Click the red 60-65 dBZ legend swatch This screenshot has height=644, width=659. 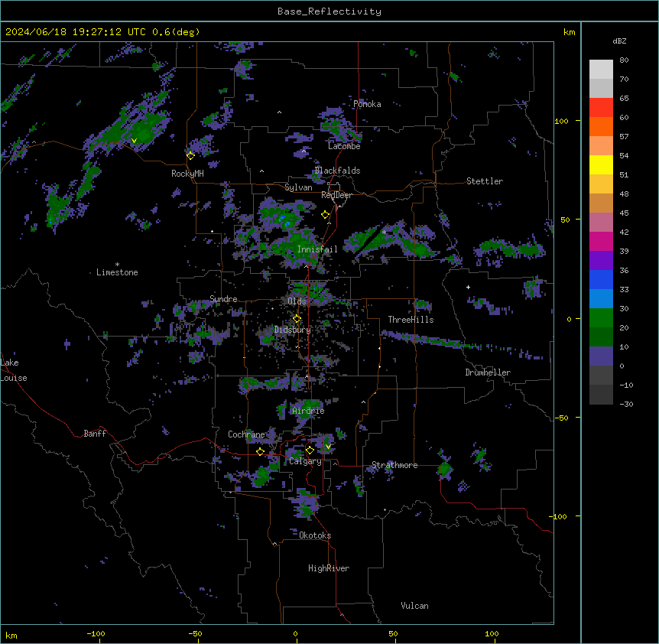pos(601,108)
